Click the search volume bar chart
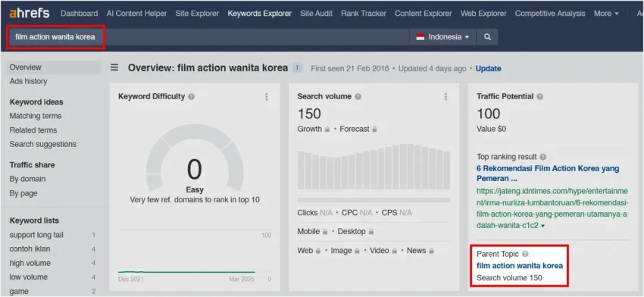The width and height of the screenshot is (644, 297). click(x=374, y=167)
